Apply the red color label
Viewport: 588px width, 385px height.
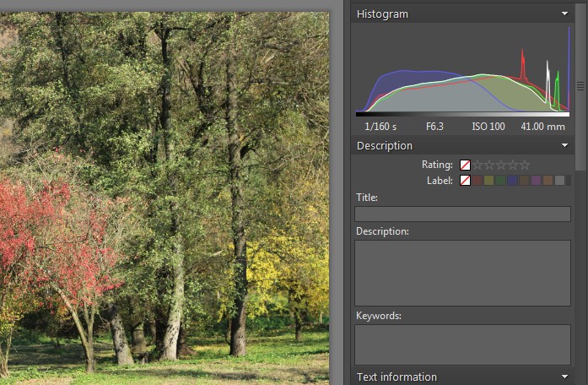coord(477,181)
